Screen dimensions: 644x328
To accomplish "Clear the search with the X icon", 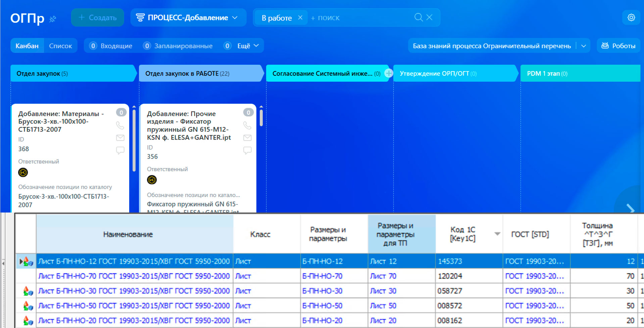I will [x=429, y=17].
